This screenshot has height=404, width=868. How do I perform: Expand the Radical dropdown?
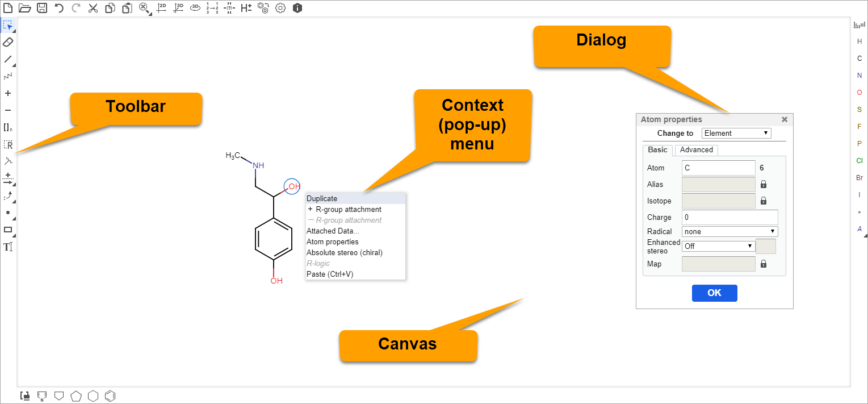point(729,231)
